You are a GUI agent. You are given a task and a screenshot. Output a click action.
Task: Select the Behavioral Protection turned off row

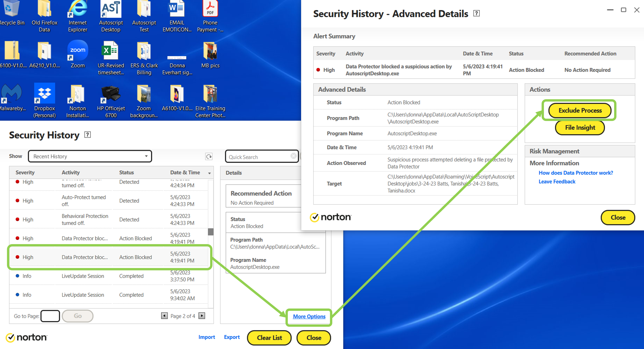pyautogui.click(x=109, y=219)
